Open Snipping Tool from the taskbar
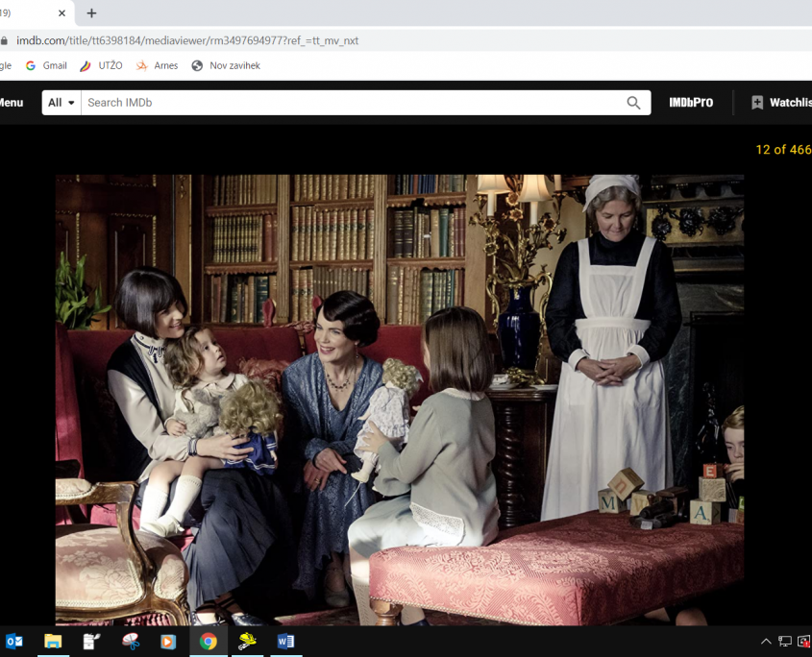The width and height of the screenshot is (812, 657). [x=131, y=642]
